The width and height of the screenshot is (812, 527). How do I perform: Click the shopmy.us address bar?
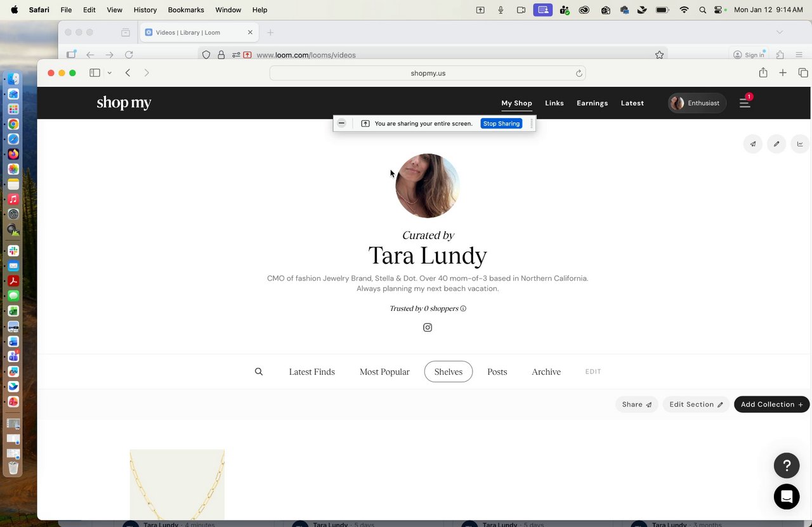pyautogui.click(x=428, y=73)
